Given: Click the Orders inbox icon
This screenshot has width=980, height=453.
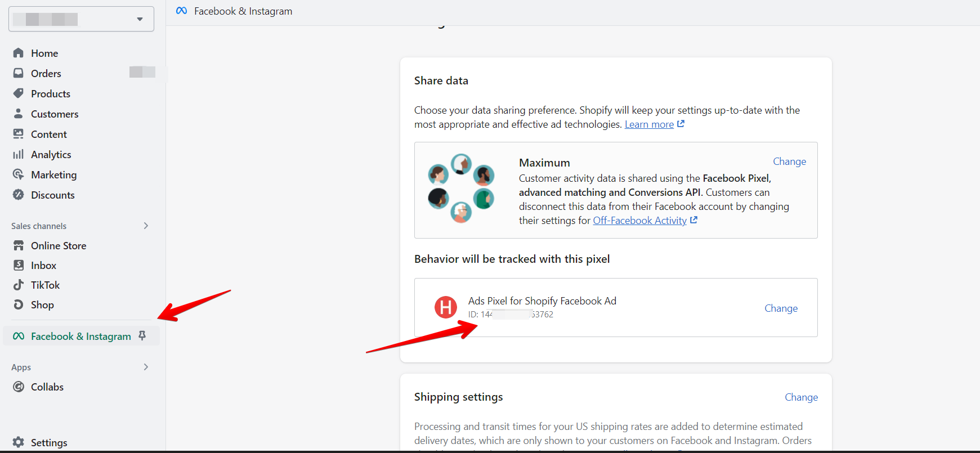Looking at the screenshot, I should 19,73.
